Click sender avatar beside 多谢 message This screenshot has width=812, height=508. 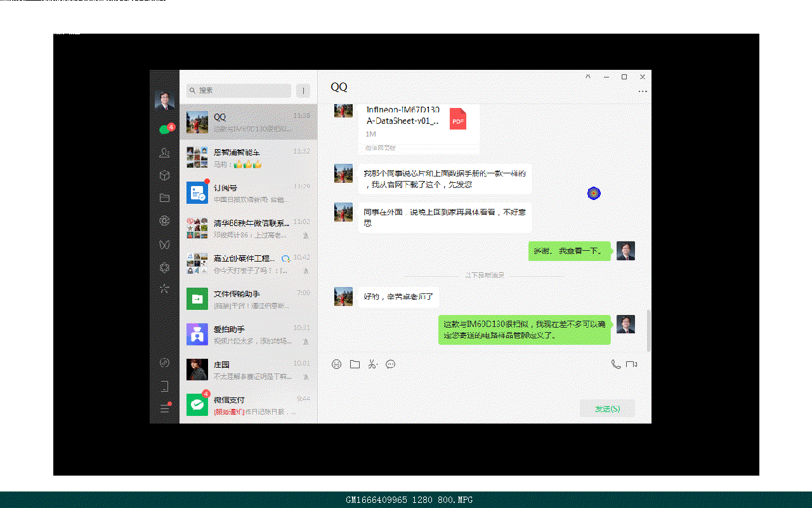point(625,251)
